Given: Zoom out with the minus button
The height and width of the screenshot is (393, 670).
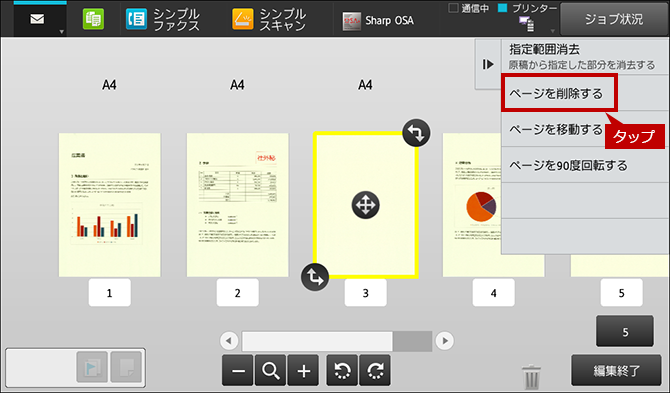Looking at the screenshot, I should pos(238,370).
